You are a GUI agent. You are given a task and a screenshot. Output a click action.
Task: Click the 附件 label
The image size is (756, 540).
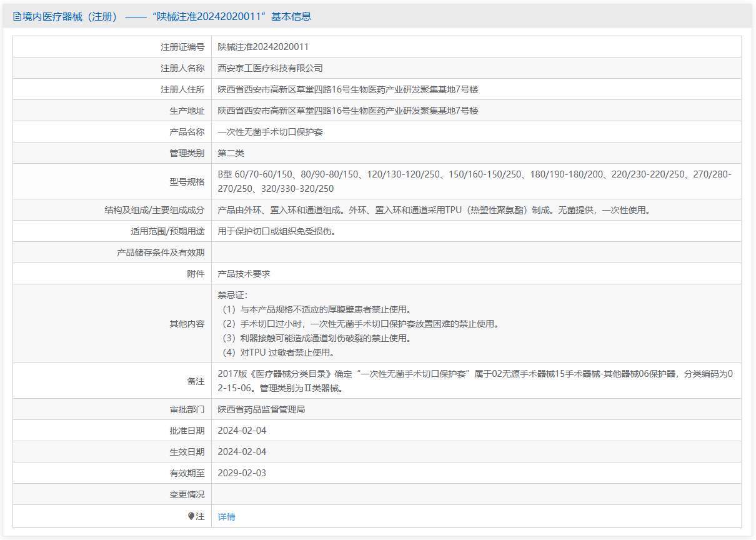pyautogui.click(x=196, y=274)
